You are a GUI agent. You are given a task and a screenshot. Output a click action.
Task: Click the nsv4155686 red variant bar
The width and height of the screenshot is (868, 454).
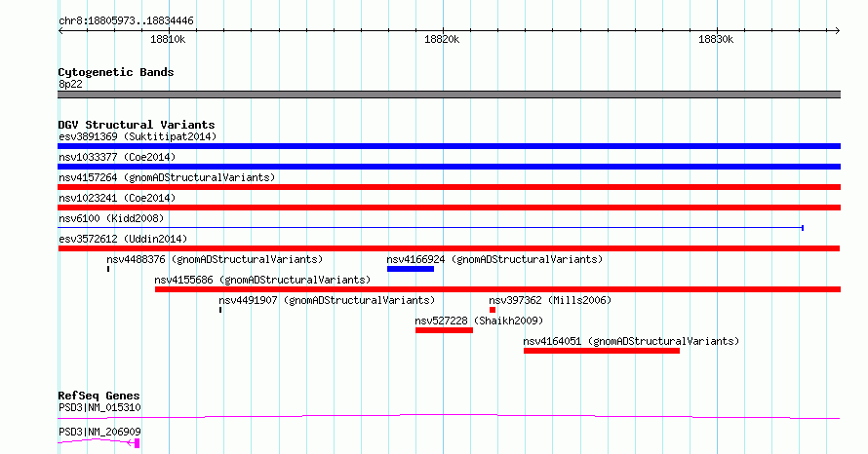497,289
